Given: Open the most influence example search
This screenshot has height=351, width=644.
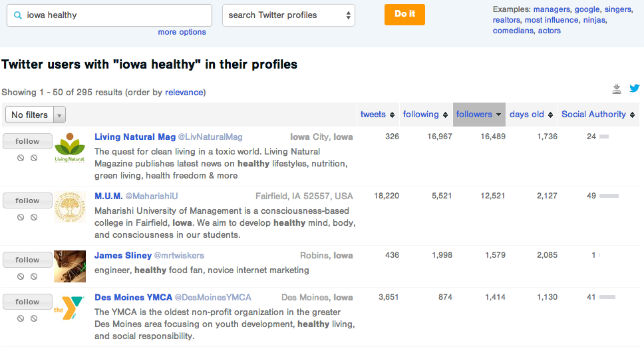Looking at the screenshot, I should coord(552,20).
